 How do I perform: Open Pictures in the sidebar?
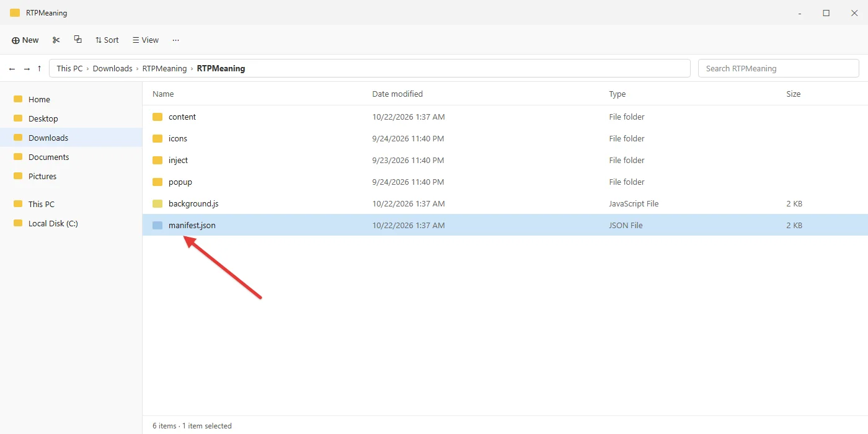71,176
